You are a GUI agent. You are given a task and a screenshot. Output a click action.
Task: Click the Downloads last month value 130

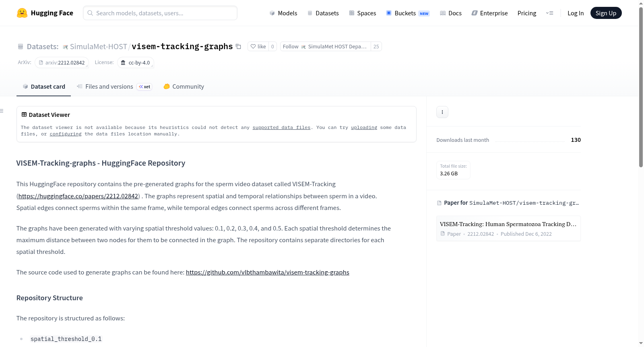576,140
